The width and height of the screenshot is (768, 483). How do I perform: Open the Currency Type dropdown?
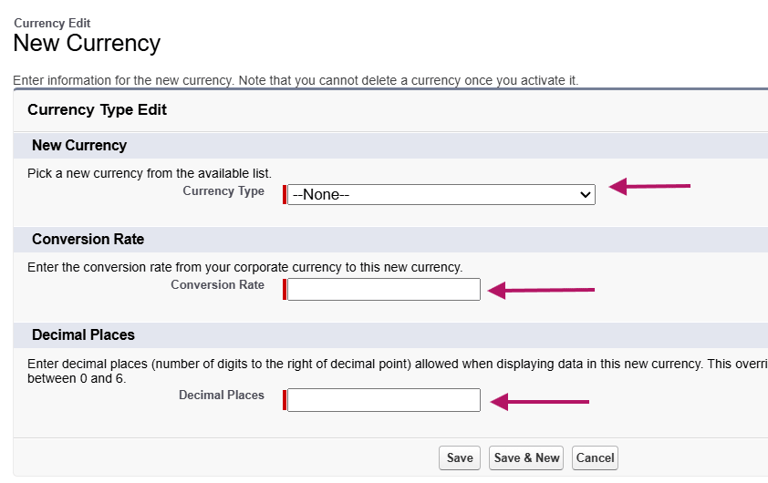point(440,195)
